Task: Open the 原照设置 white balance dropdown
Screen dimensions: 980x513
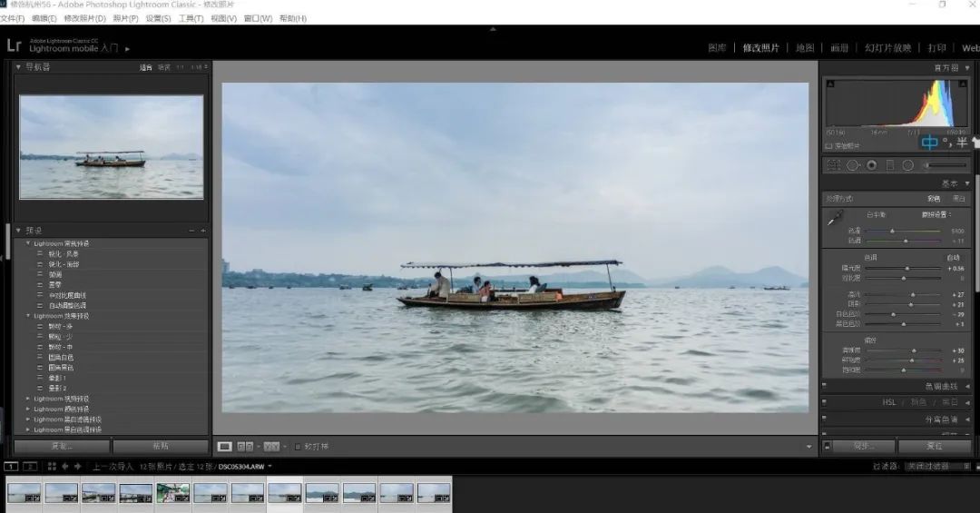Action: 936,214
